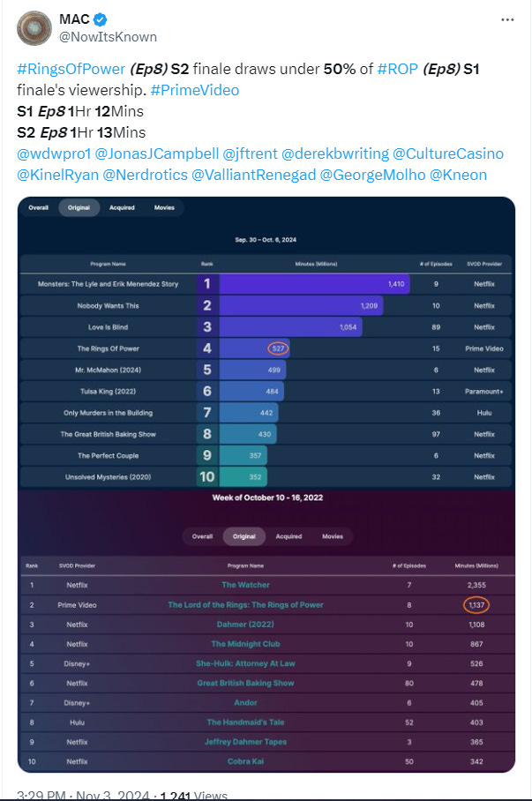
Task: Open the #ROP hashtag link
Action: click(398, 69)
